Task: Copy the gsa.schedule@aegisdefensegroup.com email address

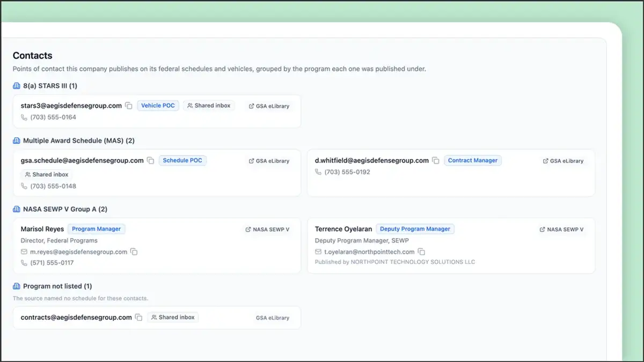Action: click(x=151, y=160)
